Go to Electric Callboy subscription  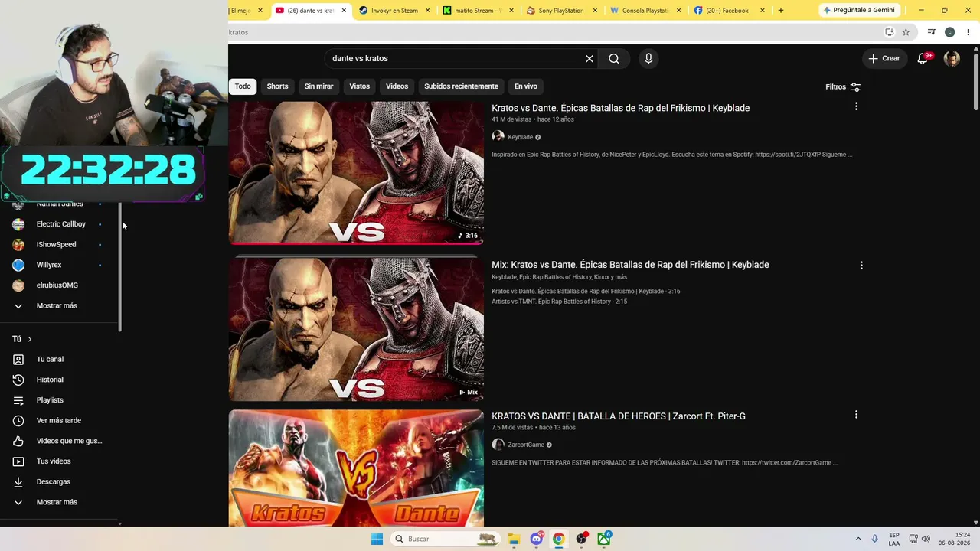pos(61,224)
